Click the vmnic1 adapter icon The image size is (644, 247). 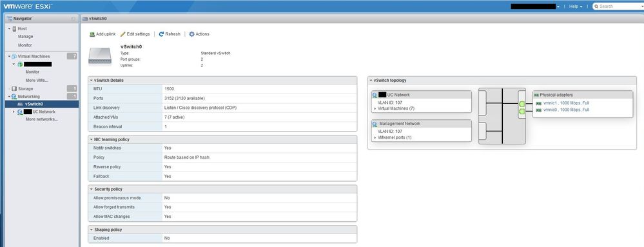pyautogui.click(x=539, y=103)
